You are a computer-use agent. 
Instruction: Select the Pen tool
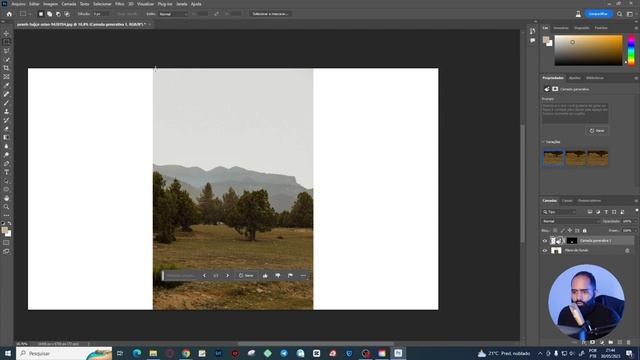coord(6,164)
